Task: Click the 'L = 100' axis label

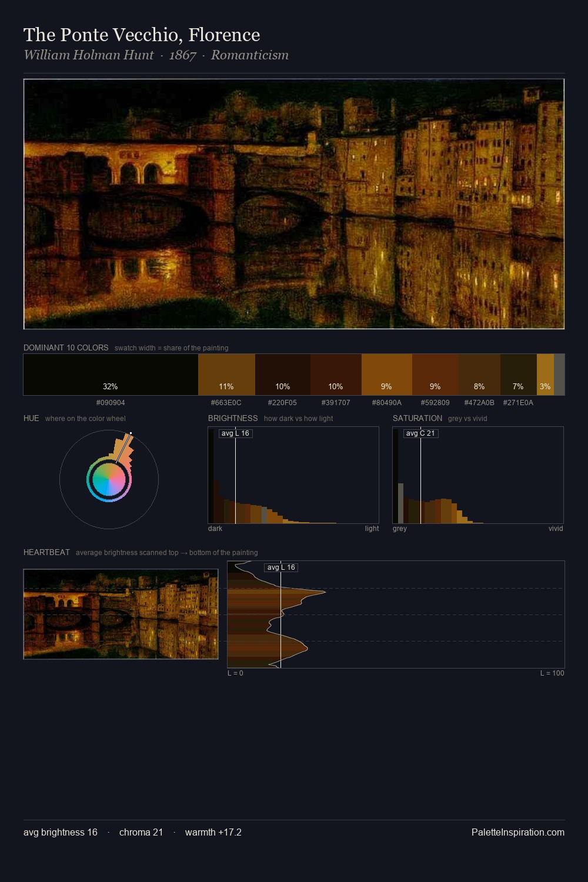Action: tap(552, 673)
